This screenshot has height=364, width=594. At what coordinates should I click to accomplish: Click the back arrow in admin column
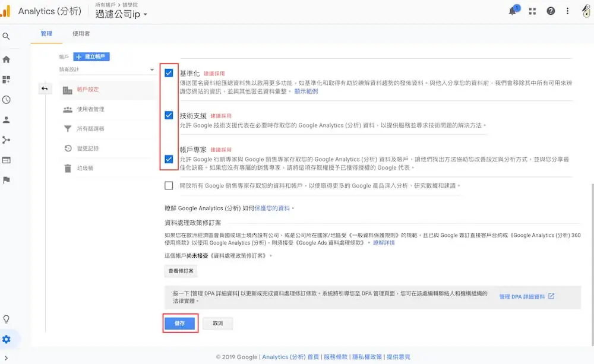click(45, 88)
